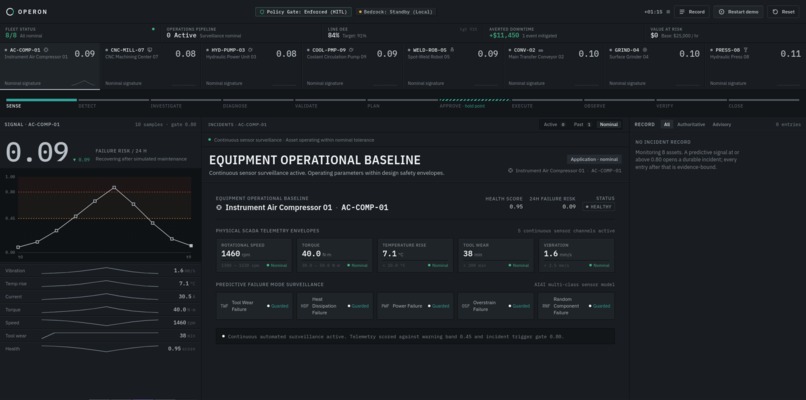Click WELD-ROB-05 risk value 0.09

[487, 53]
